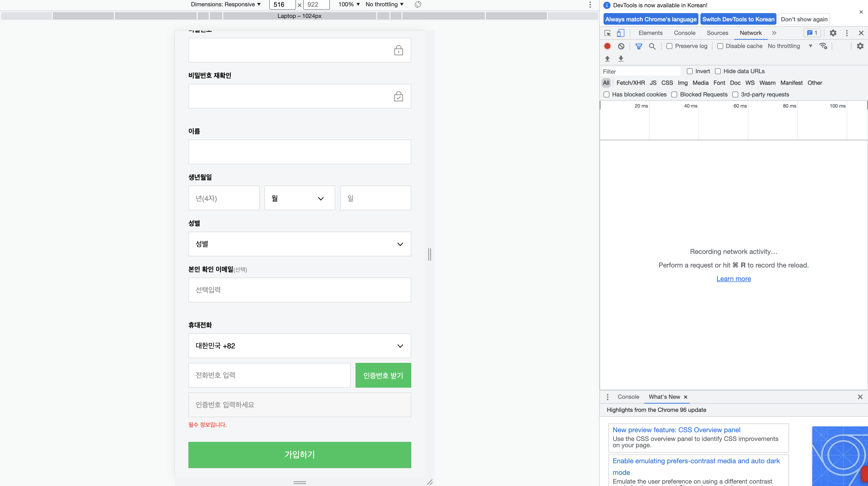Image resolution: width=868 pixels, height=486 pixels.
Task: Check the Disable cache option
Action: 720,46
